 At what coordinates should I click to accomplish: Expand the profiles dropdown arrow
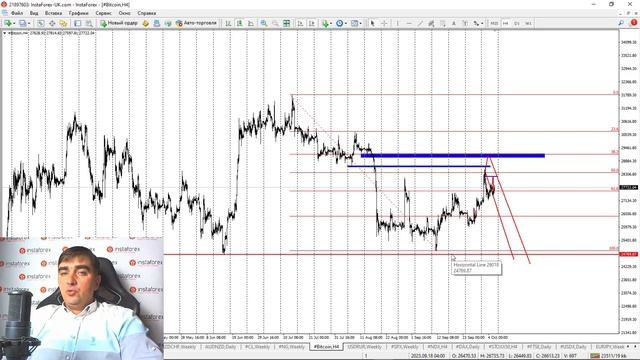[x=29, y=23]
